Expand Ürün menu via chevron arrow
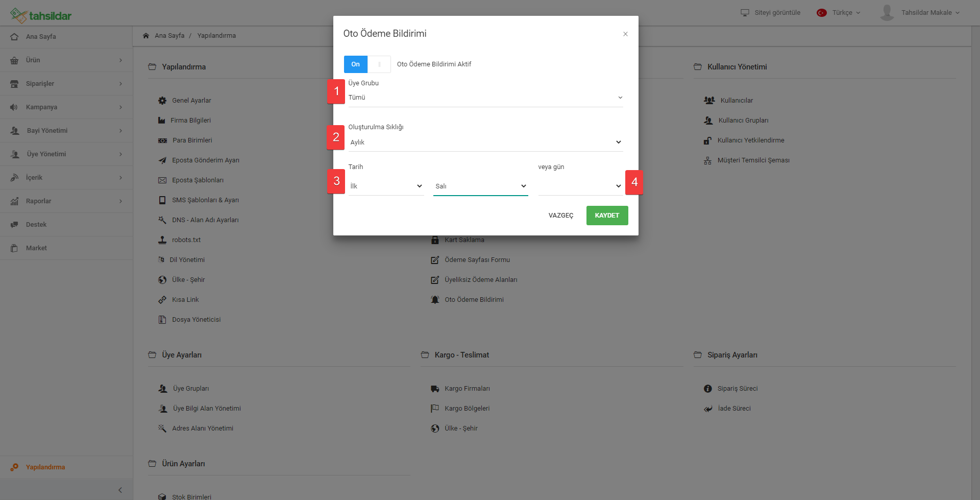Image resolution: width=980 pixels, height=500 pixels. click(120, 60)
